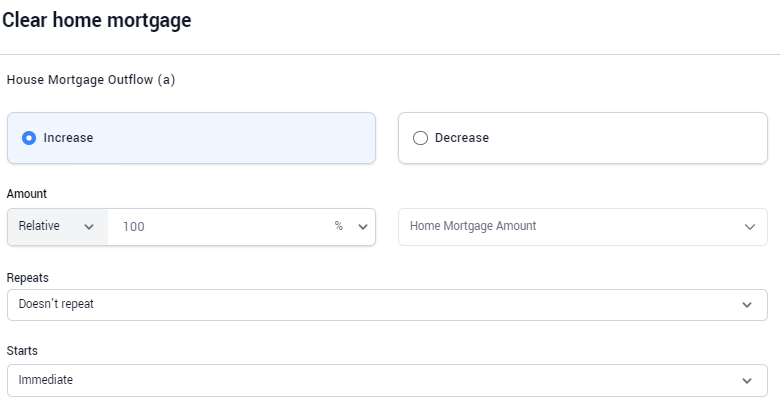Viewport: 780px width, 408px height.
Task: Click the Clear home mortgage heading
Action: (97, 20)
